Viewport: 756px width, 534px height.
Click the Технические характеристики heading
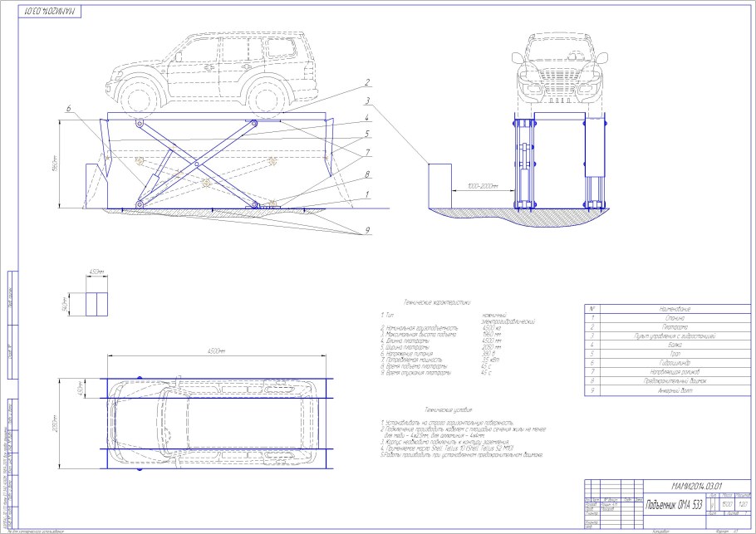[437, 304]
